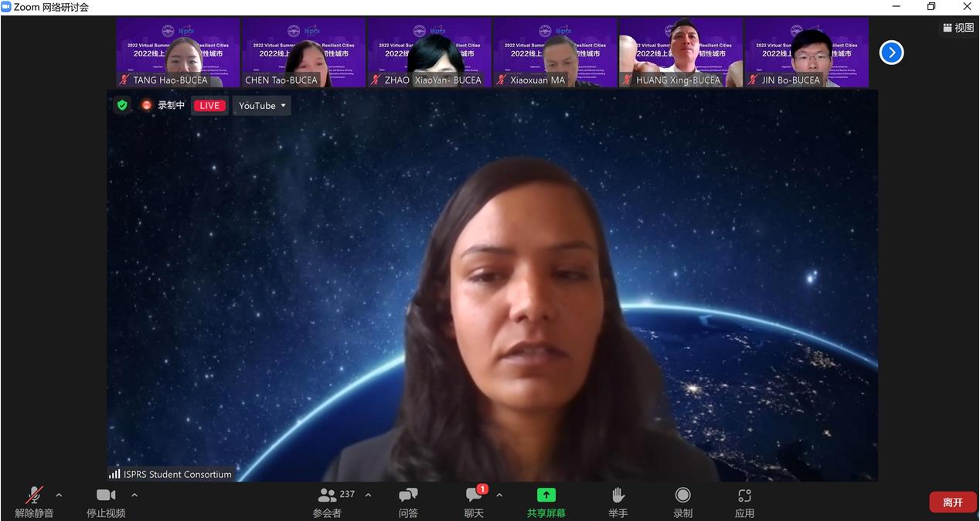Open the 问答 Q&A panel
The height and width of the screenshot is (521, 980).
[x=408, y=501]
